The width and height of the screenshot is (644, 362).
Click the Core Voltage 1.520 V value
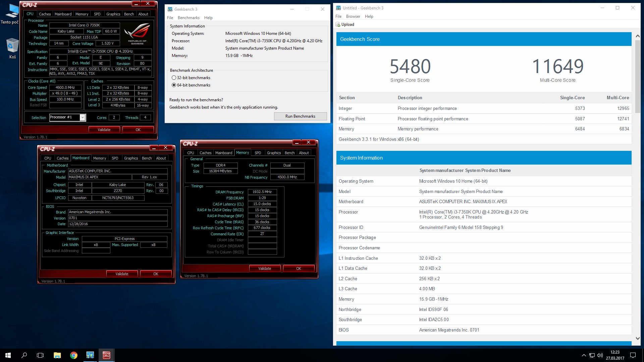pyautogui.click(x=107, y=44)
